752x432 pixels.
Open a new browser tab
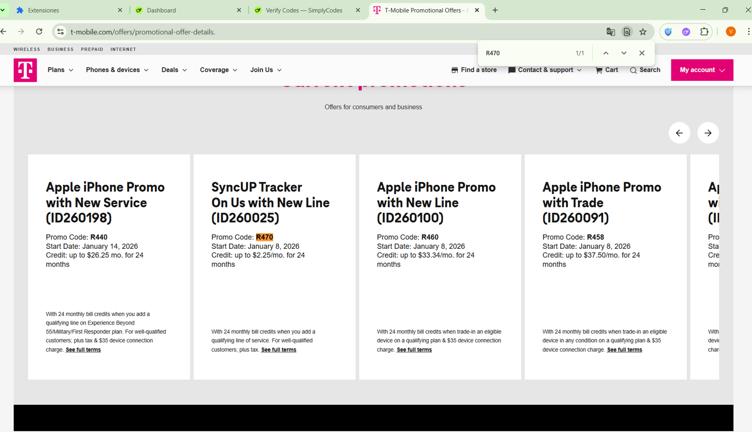pos(495,10)
